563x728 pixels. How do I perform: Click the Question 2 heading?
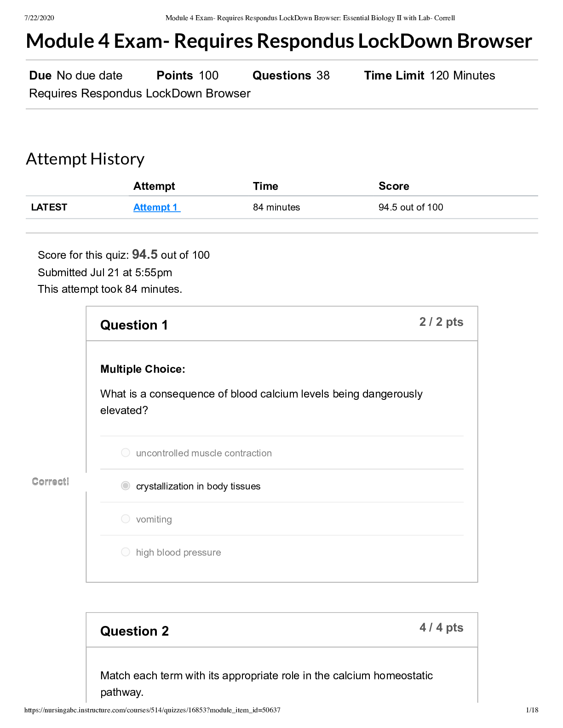pyautogui.click(x=134, y=631)
